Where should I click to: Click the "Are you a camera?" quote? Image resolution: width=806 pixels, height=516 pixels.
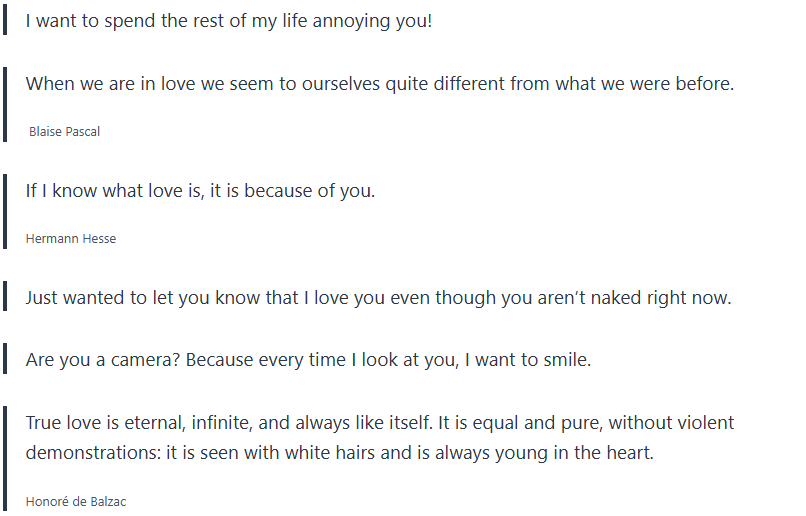pyautogui.click(x=308, y=359)
